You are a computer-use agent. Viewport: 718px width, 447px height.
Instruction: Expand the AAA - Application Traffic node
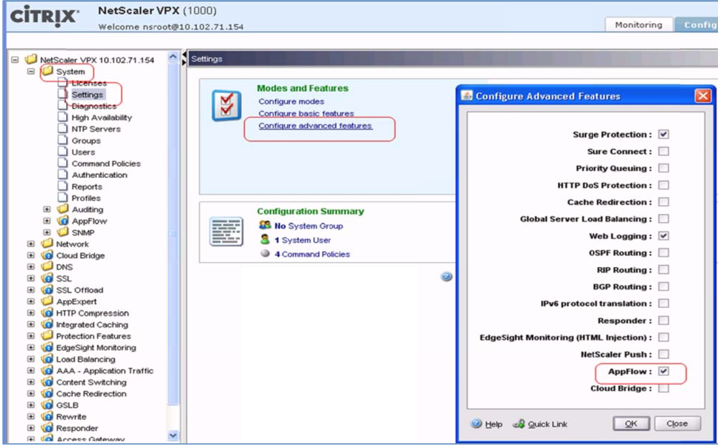click(x=31, y=371)
